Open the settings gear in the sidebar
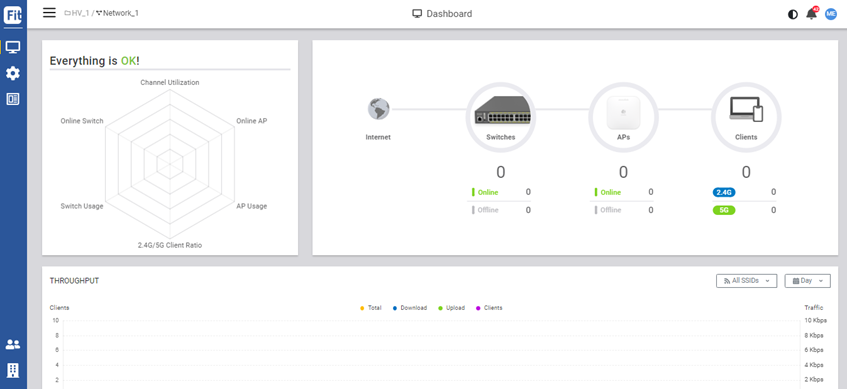Viewport: 847px width, 389px height. 13,73
